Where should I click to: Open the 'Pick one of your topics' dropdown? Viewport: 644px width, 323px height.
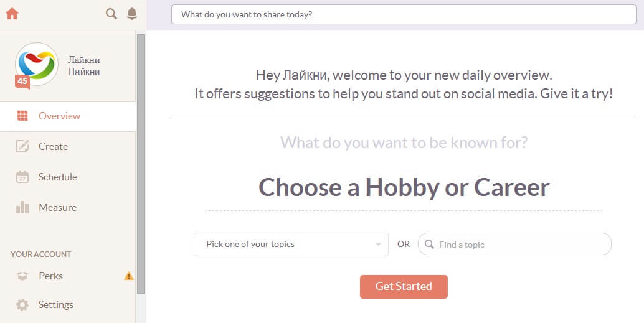[x=291, y=244]
